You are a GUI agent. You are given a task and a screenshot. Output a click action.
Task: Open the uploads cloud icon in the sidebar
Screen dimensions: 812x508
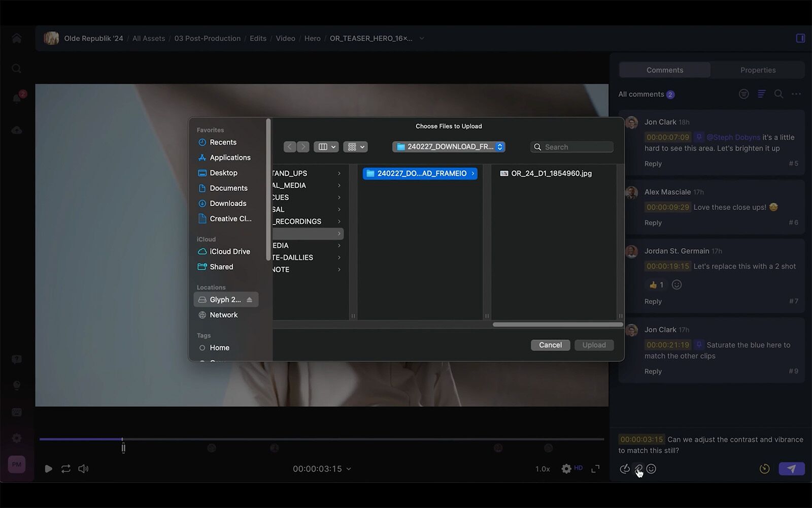coord(17,130)
